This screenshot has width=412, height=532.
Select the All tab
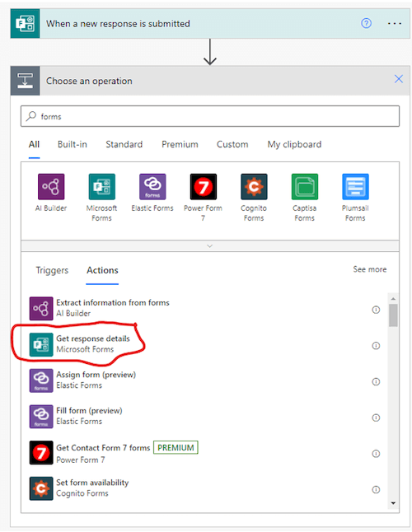tap(34, 145)
